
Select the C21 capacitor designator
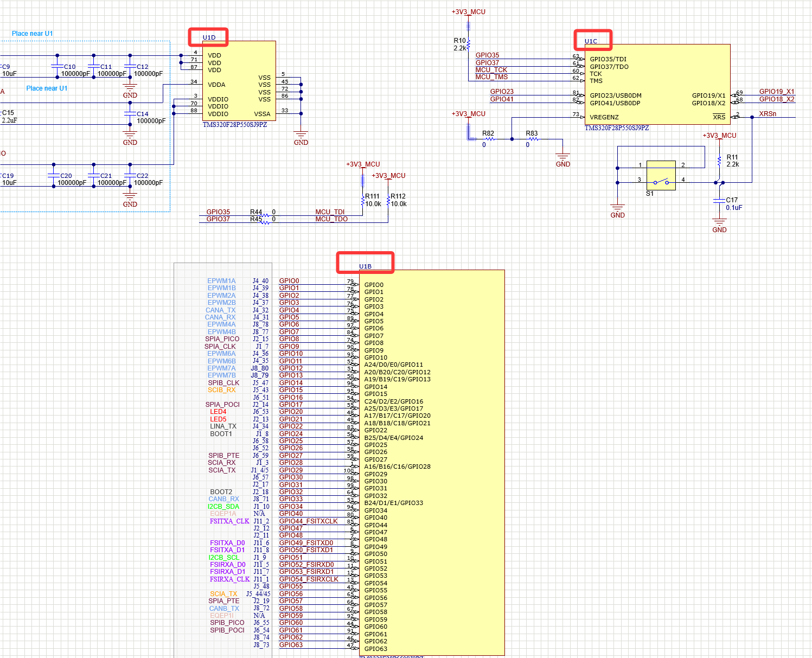point(106,176)
